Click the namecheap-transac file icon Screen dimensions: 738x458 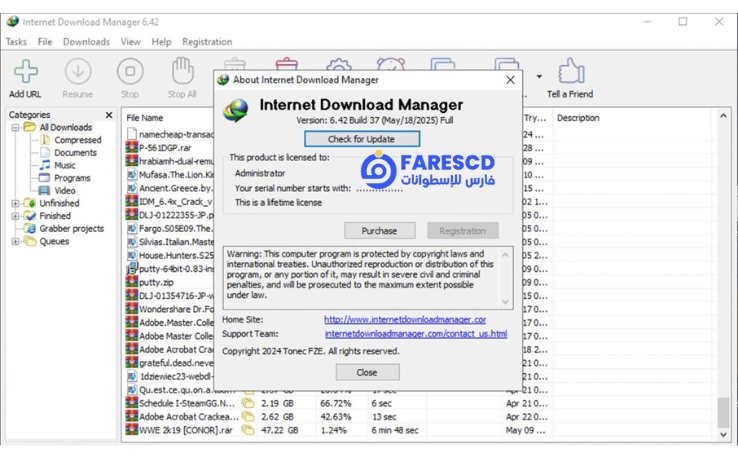click(x=132, y=134)
